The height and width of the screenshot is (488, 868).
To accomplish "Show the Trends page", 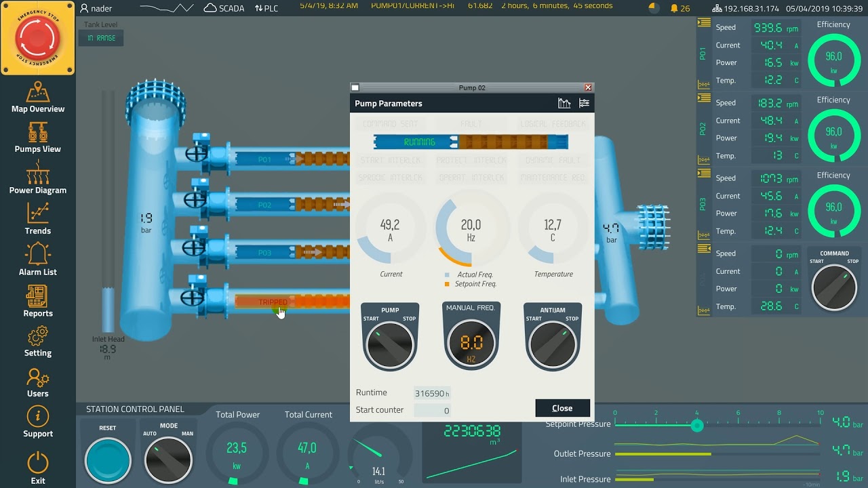I will point(38,219).
